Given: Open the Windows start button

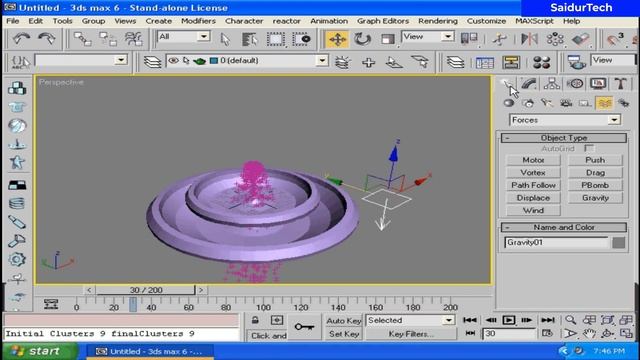Looking at the screenshot, I should pos(40,351).
